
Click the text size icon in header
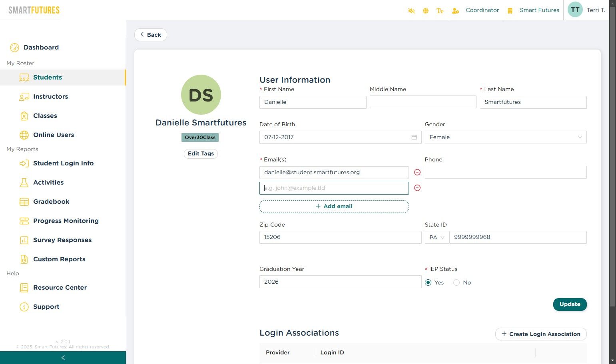pyautogui.click(x=440, y=11)
